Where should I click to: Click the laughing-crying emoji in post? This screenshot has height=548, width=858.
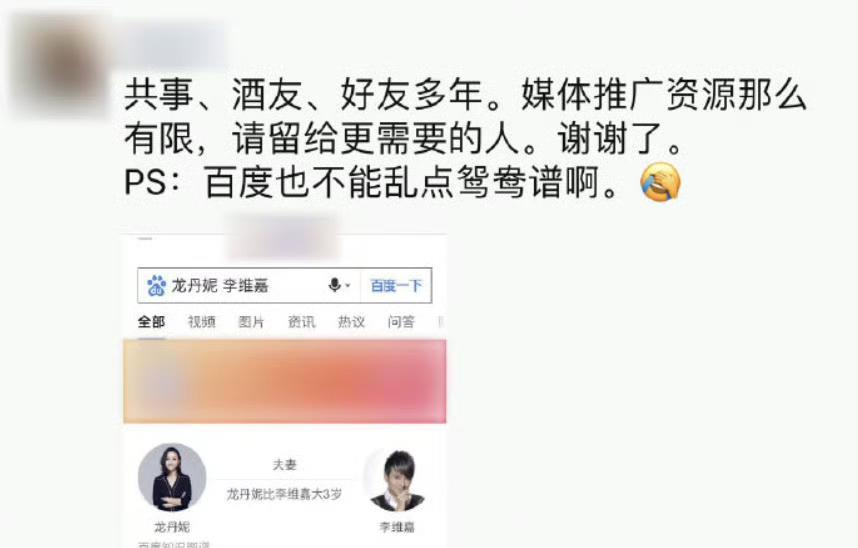[660, 183]
